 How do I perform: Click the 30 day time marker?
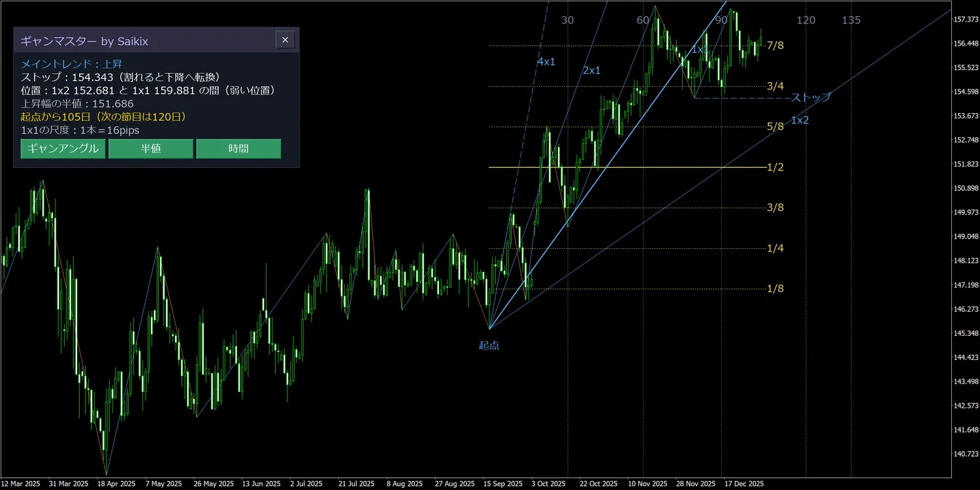click(x=568, y=20)
